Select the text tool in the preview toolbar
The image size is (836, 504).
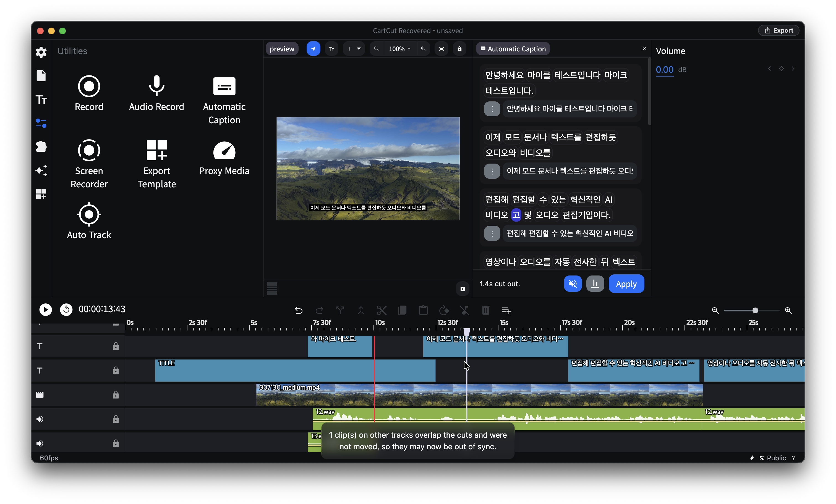331,49
